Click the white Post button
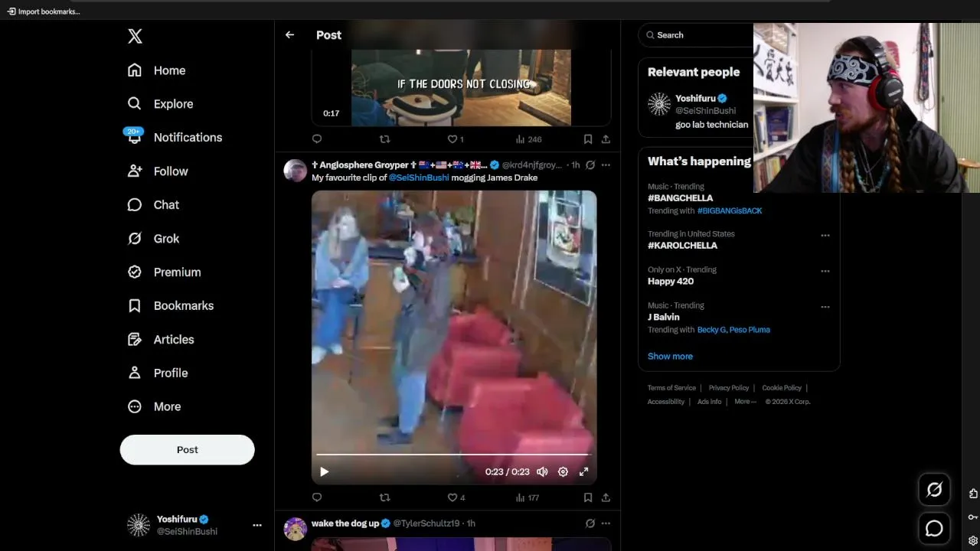The image size is (980, 551). click(x=187, y=450)
